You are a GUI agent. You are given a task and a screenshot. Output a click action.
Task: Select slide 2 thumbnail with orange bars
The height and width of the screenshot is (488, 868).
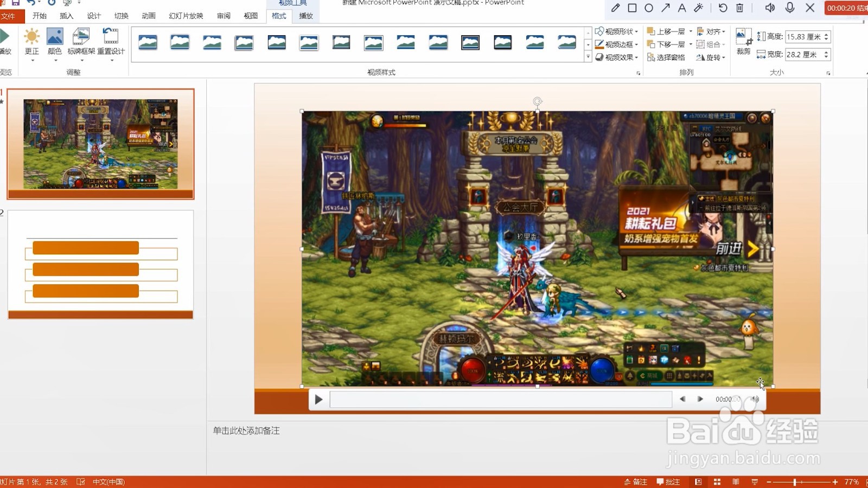click(100, 265)
